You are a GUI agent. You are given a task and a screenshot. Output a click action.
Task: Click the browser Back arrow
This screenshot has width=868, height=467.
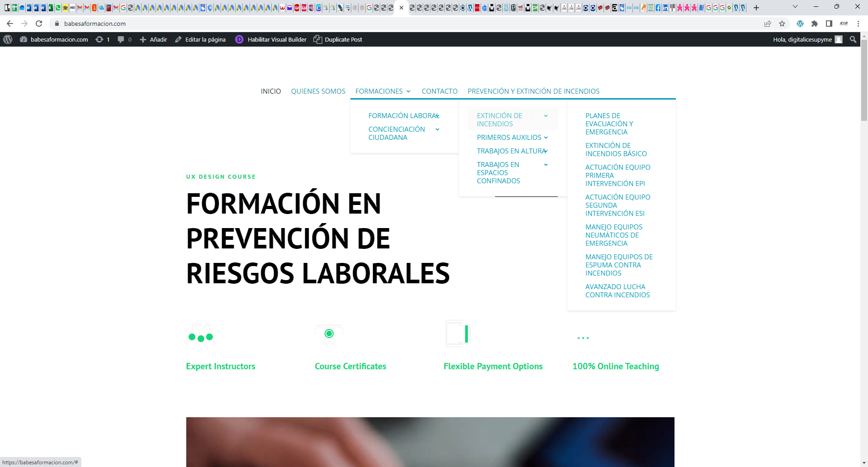tap(10, 24)
